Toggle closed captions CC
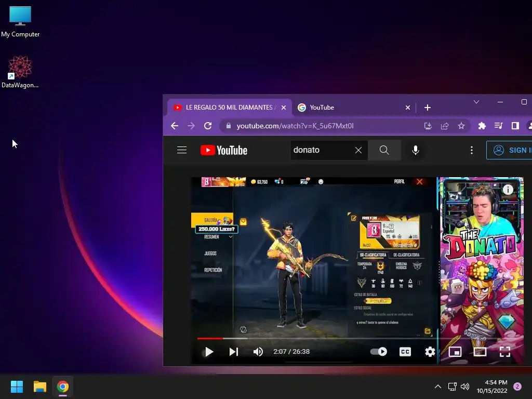 405,352
